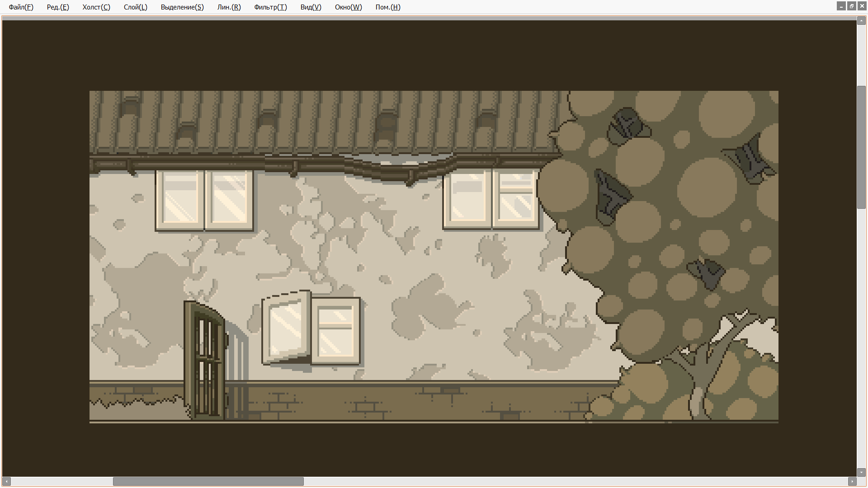This screenshot has width=868, height=488.
Task: Open the Пом.(H) help menu
Action: pyautogui.click(x=388, y=7)
